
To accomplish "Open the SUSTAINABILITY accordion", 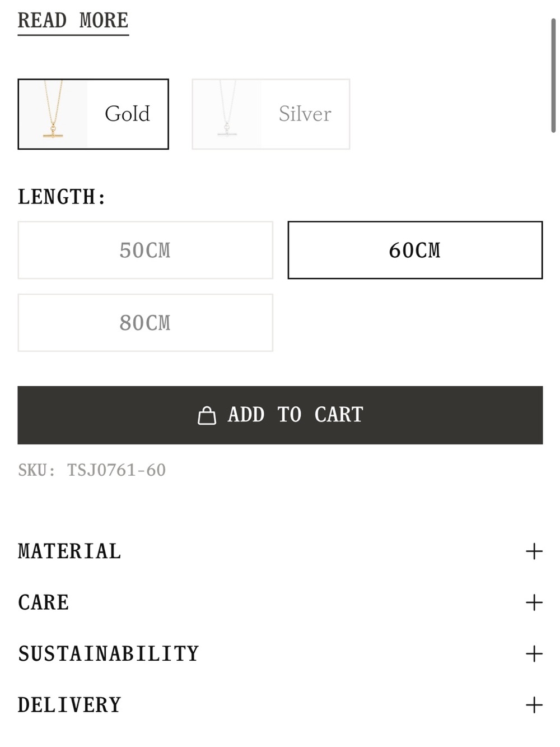I will tap(280, 653).
